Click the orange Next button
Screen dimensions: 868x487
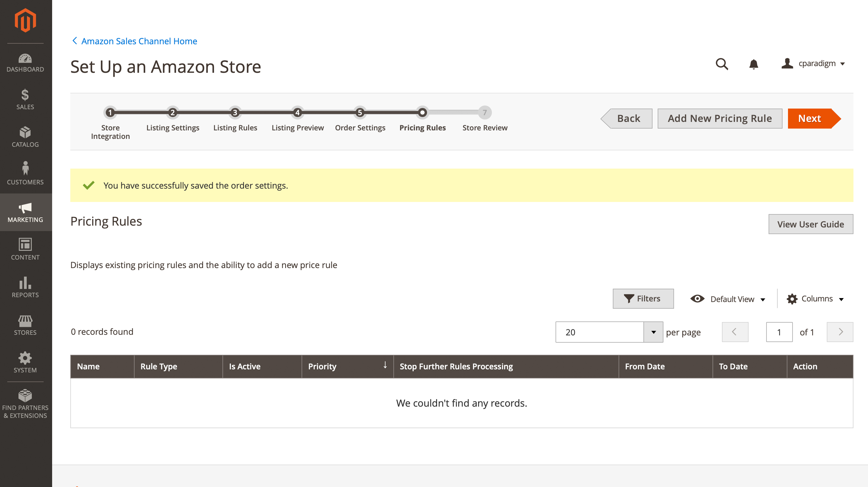[814, 118]
